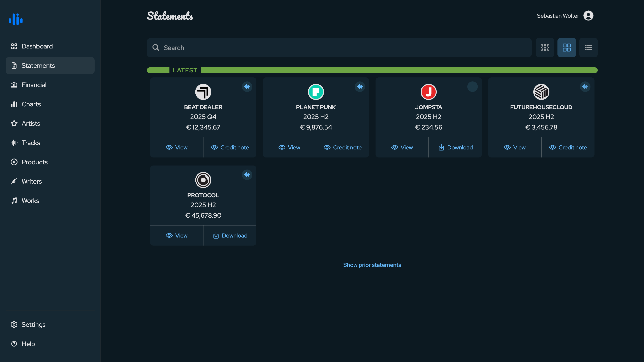
Task: Open Planet Punk's Credit note
Action: pyautogui.click(x=343, y=147)
